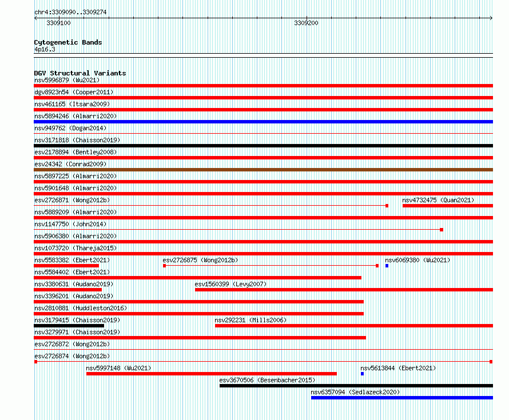The image size is (509, 420).
Task: Click the Cytogenetic Bands track title
Action: tap(68, 42)
